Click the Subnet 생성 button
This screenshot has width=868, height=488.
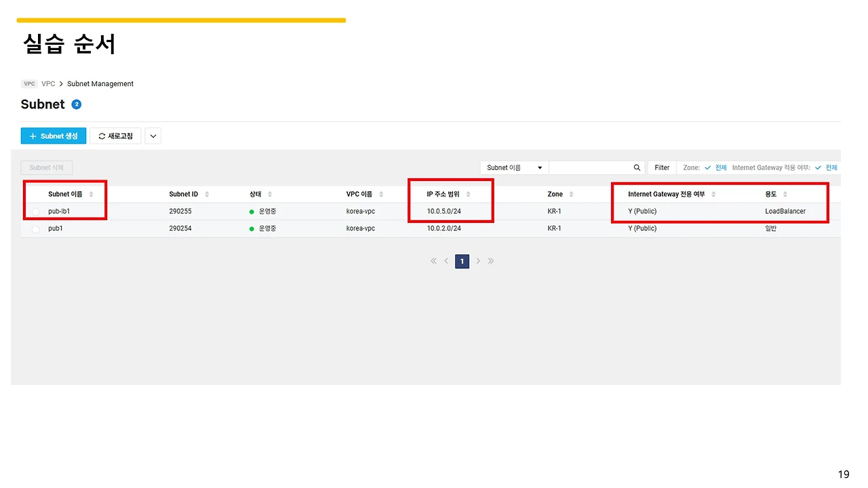[54, 136]
